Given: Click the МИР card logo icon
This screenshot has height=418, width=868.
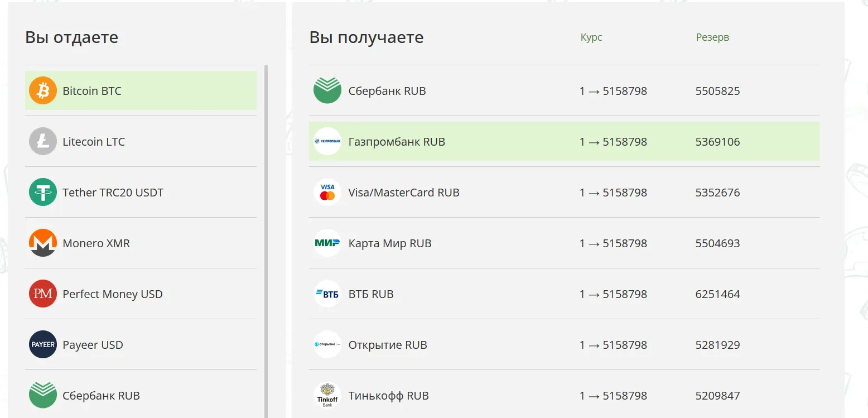Looking at the screenshot, I should pyautogui.click(x=327, y=243).
